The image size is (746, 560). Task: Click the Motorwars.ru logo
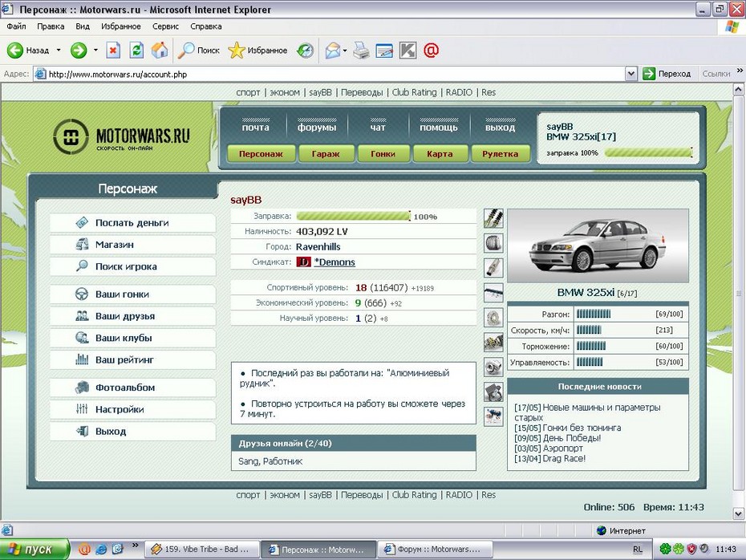[x=122, y=136]
